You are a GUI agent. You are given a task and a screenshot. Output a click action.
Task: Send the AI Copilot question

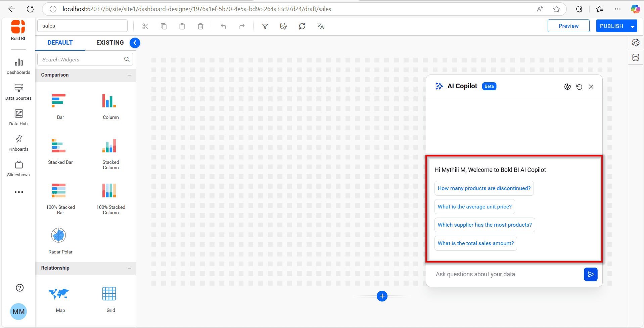pyautogui.click(x=590, y=274)
